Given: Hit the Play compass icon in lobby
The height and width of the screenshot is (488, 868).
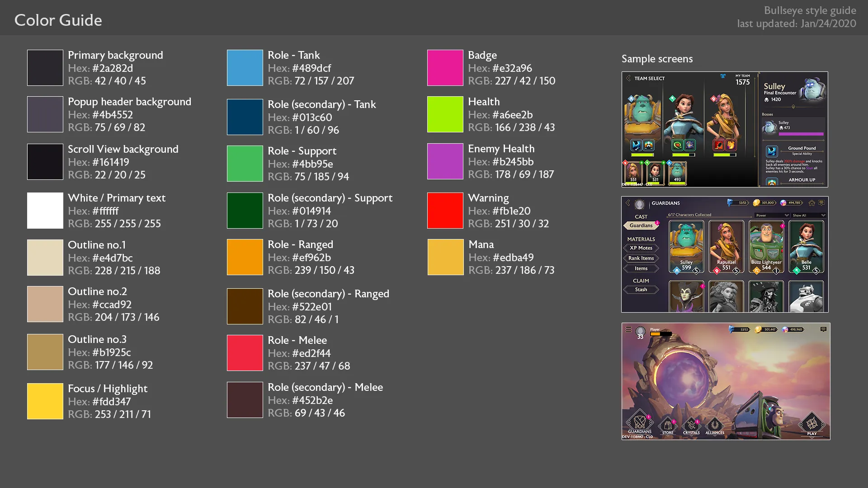Looking at the screenshot, I should (x=812, y=424).
